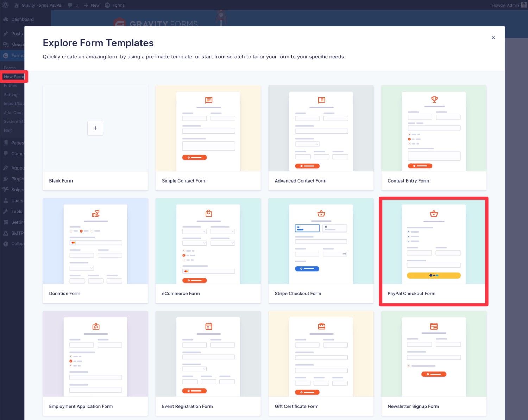Click the Settings sidebar icon
This screenshot has width=528, height=420.
click(x=6, y=222)
